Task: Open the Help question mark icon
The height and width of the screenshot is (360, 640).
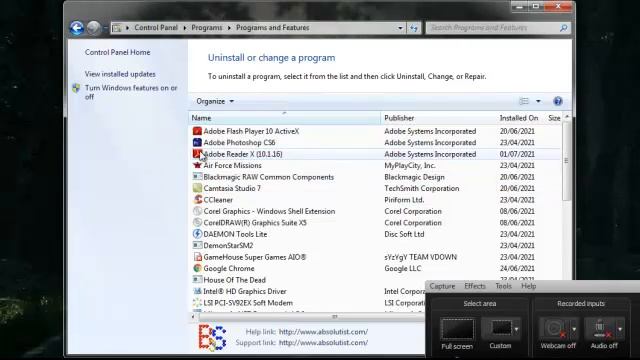Action: pos(558,101)
